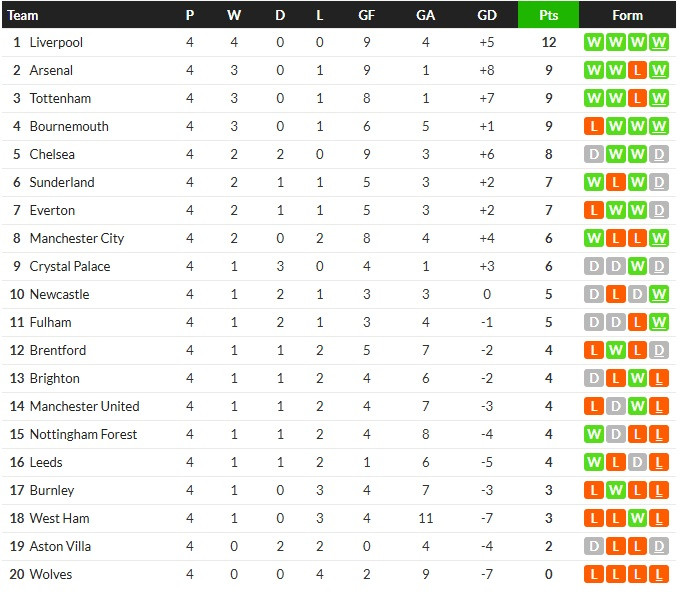686x598 pixels.
Task: Click Newcastle's orange L form badge
Action: [616, 294]
